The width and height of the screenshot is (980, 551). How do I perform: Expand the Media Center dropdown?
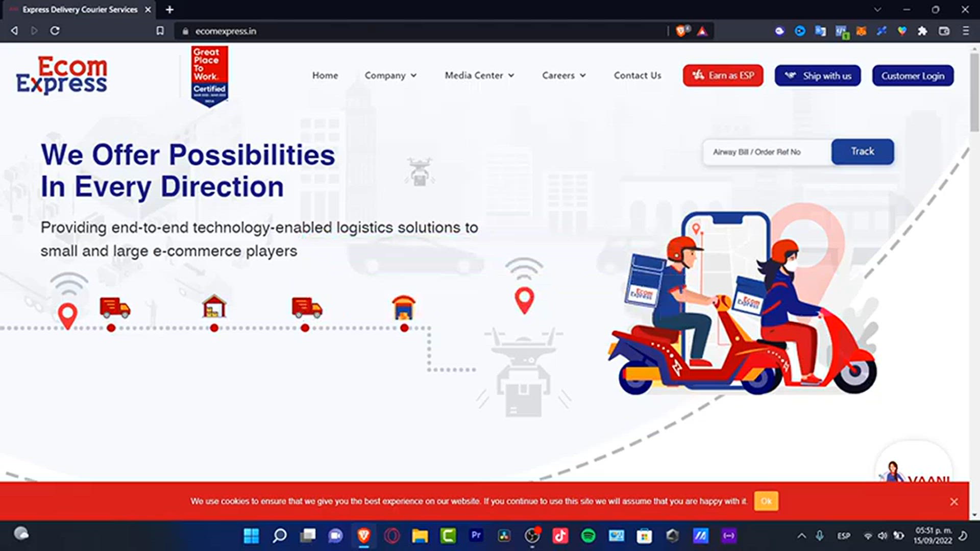point(479,76)
